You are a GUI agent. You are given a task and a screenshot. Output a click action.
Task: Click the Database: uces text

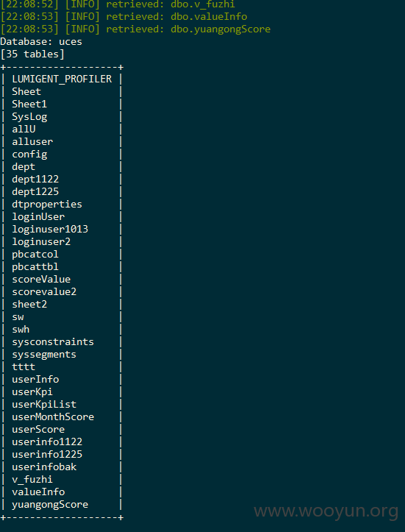[x=41, y=42]
